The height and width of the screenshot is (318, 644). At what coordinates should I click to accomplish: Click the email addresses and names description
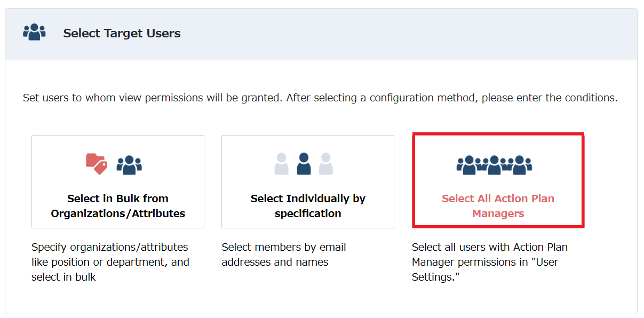[283, 255]
